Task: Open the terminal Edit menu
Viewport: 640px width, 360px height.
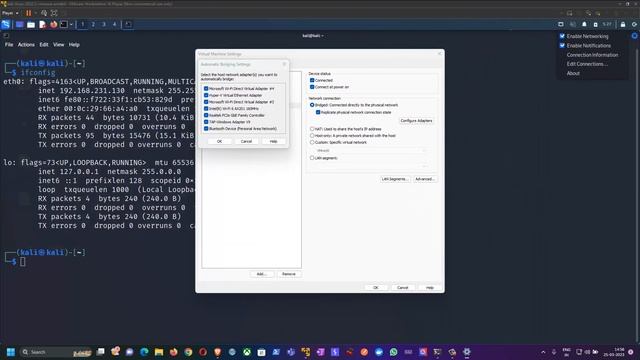Action: pos(44,44)
